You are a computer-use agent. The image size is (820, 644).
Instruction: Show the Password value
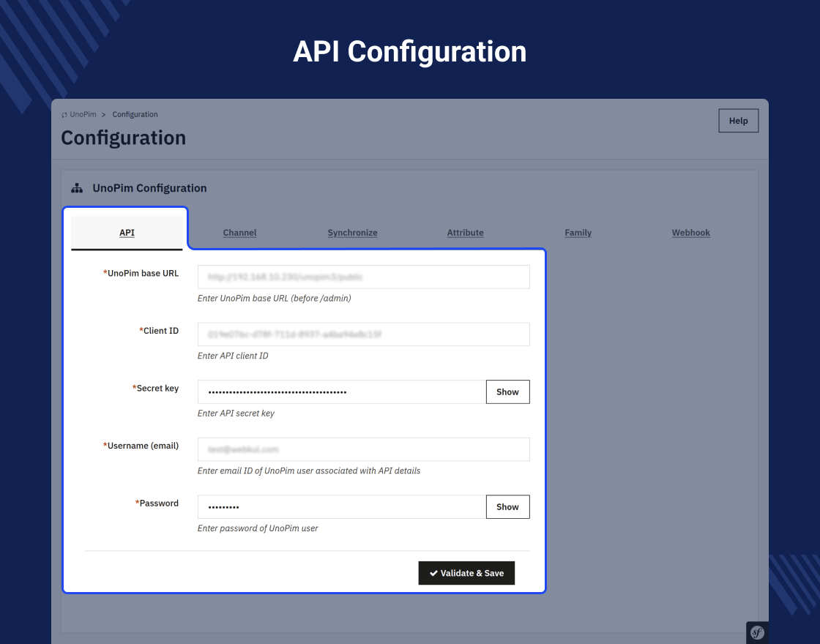coord(508,507)
